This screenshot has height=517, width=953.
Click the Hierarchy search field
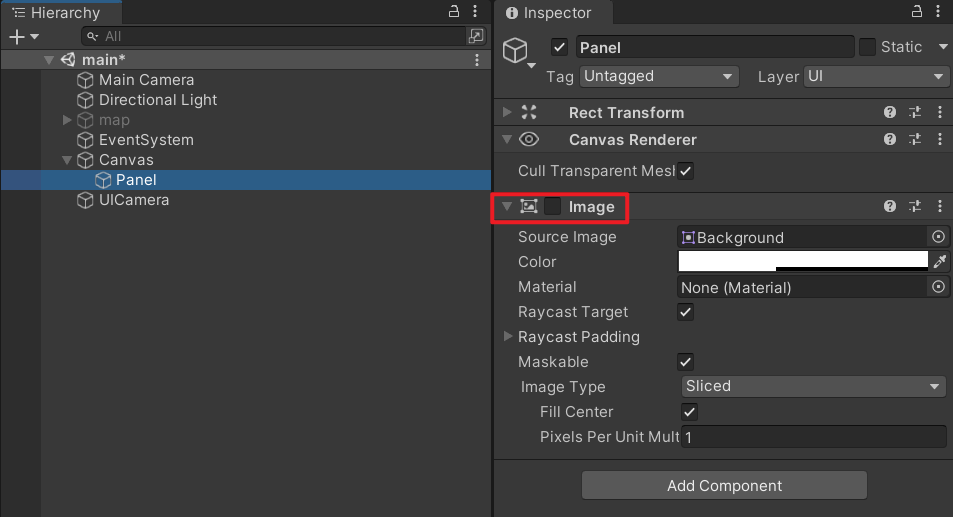point(274,36)
